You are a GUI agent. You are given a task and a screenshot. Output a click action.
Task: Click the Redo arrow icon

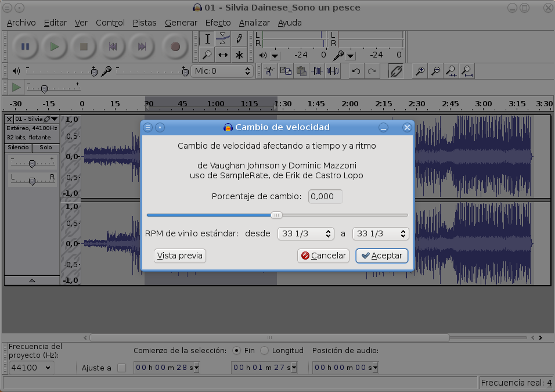pyautogui.click(x=372, y=71)
